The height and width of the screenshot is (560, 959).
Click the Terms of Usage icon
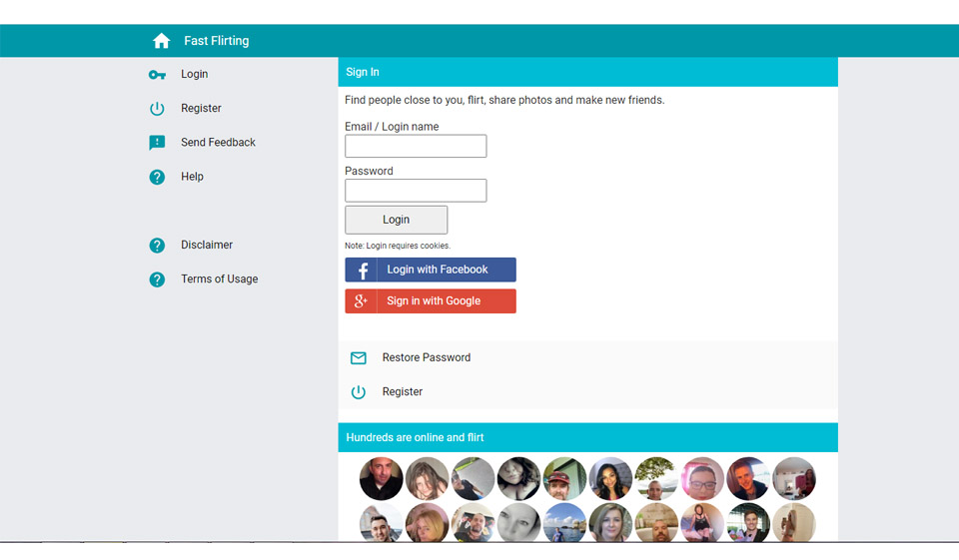pos(157,280)
